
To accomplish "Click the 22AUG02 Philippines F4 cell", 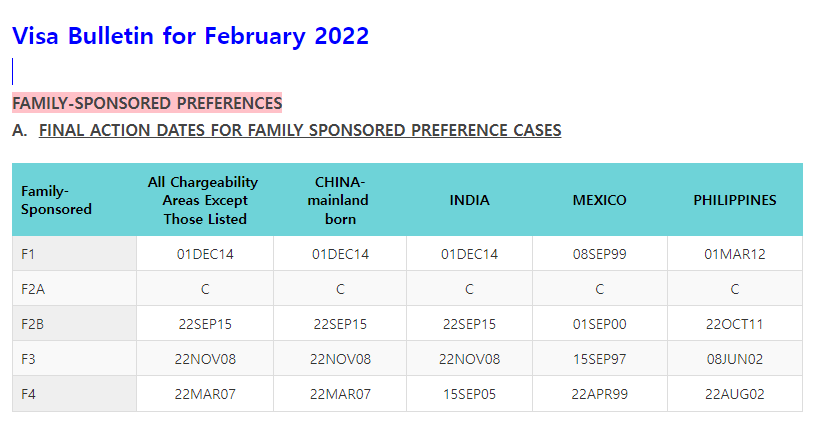I will [735, 394].
